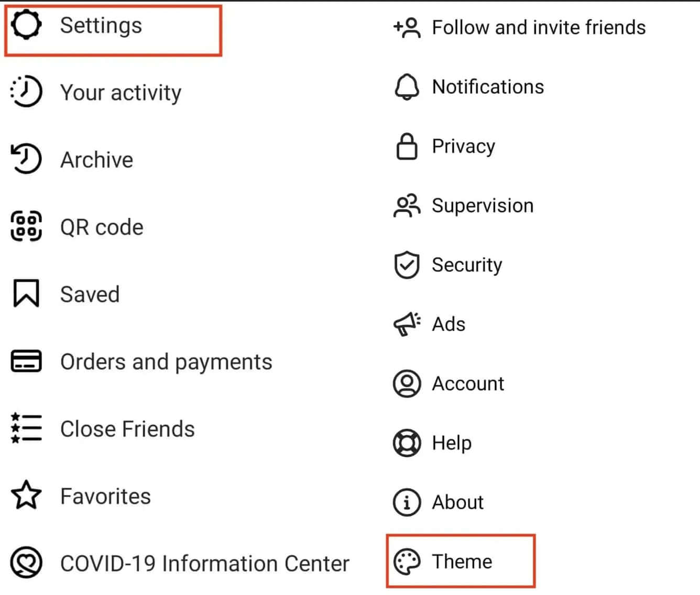Open the Theme palette icon
Screen dimensions: 700x595
(x=407, y=562)
